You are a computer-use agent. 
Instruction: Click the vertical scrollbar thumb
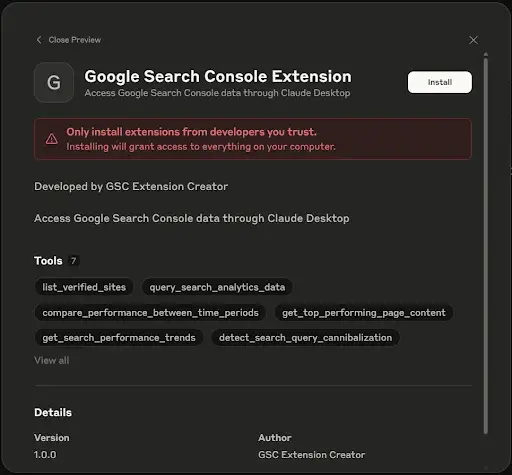click(x=486, y=246)
